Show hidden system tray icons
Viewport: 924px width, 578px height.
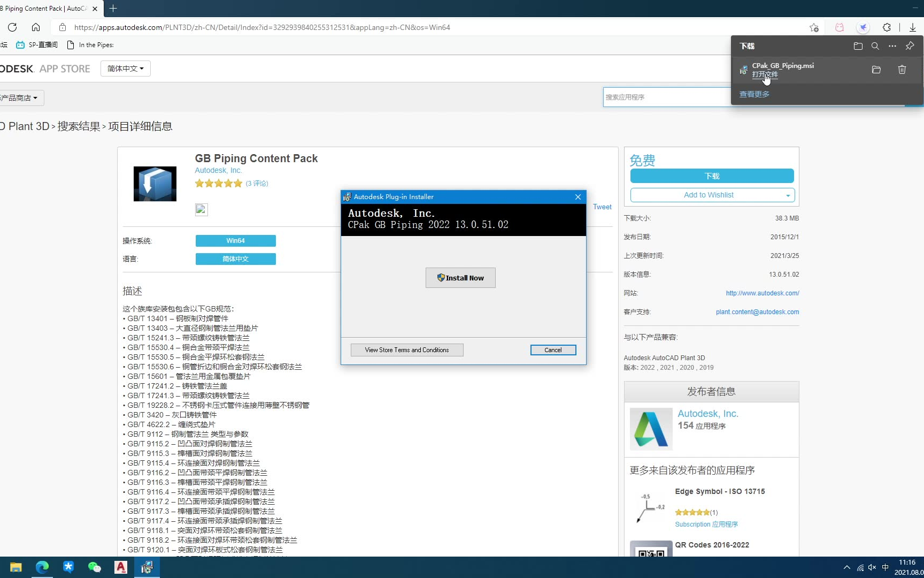pos(846,567)
